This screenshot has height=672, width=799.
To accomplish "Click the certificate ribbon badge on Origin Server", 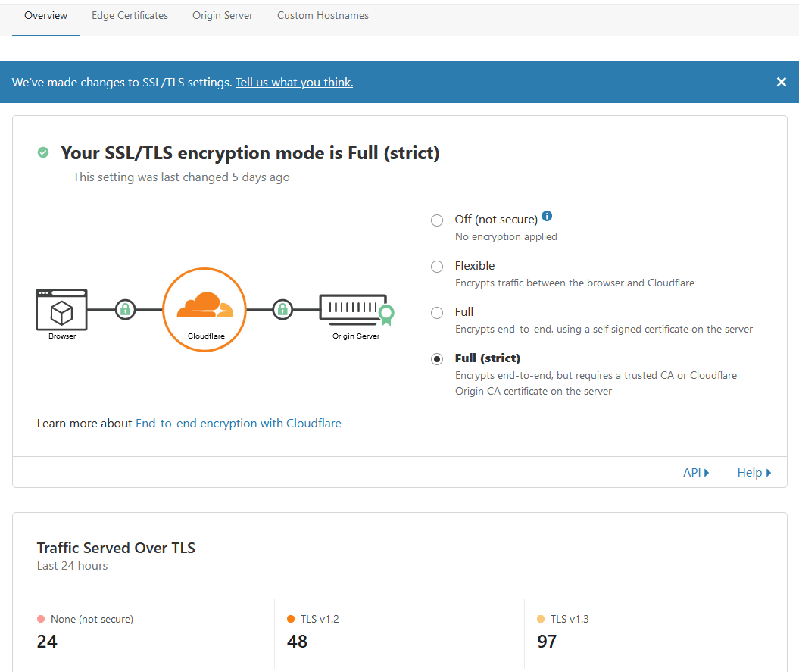I will [x=387, y=314].
